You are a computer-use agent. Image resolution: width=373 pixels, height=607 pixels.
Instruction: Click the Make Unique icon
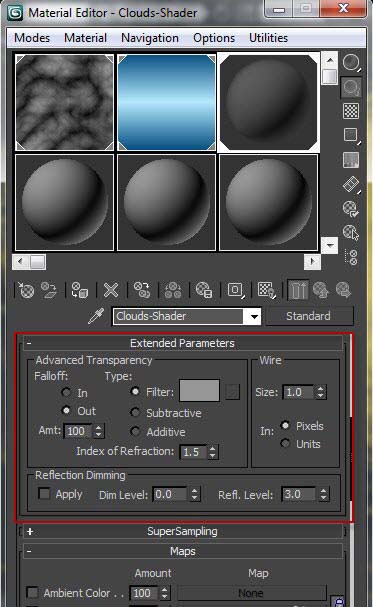[173, 290]
